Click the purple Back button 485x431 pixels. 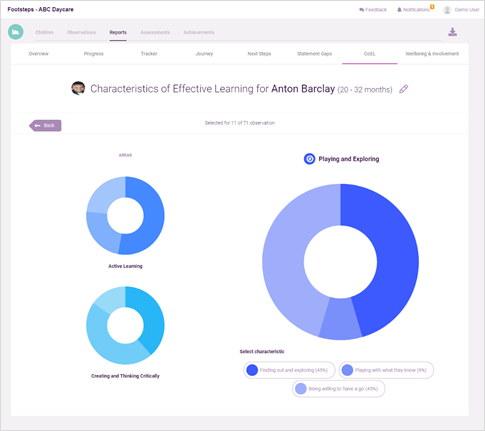coord(45,125)
